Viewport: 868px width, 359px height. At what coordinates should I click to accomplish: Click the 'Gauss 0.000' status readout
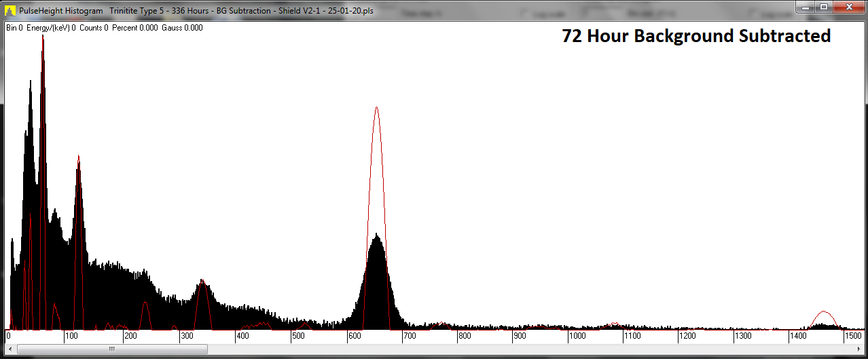click(182, 28)
